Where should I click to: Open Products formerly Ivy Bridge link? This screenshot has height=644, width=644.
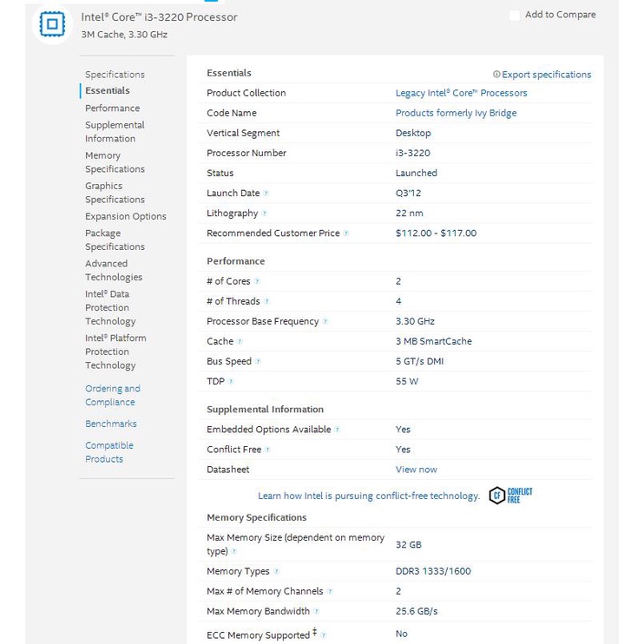(x=456, y=113)
